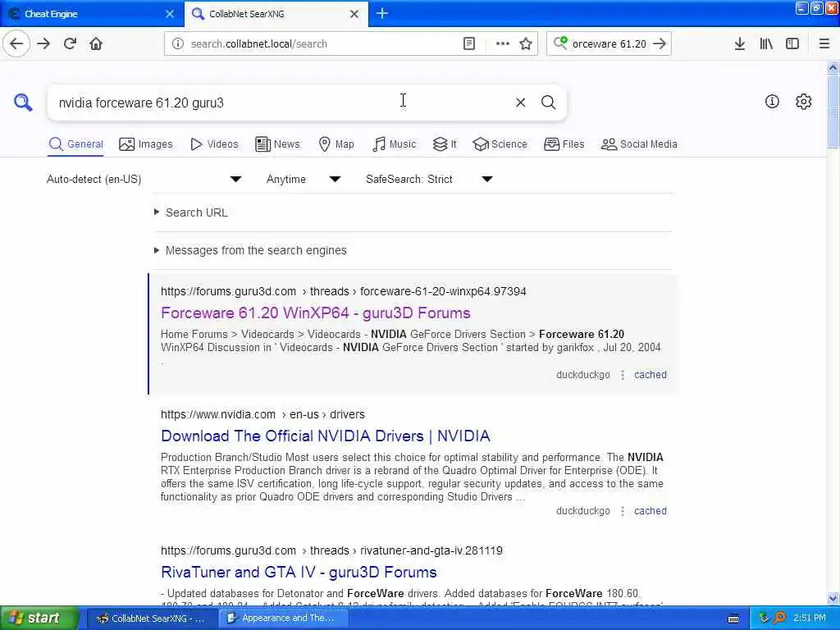
Task: Select the Videos search category
Action: [x=214, y=144]
